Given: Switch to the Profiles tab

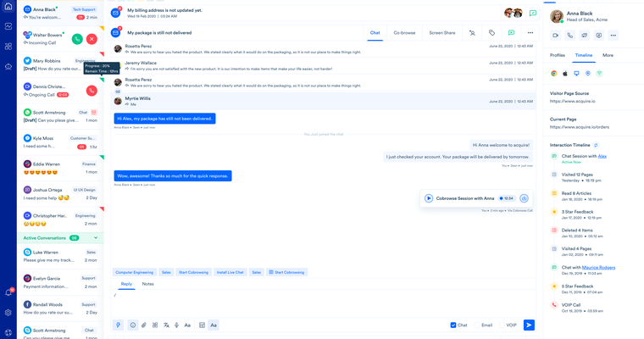Looking at the screenshot, I should coord(558,55).
